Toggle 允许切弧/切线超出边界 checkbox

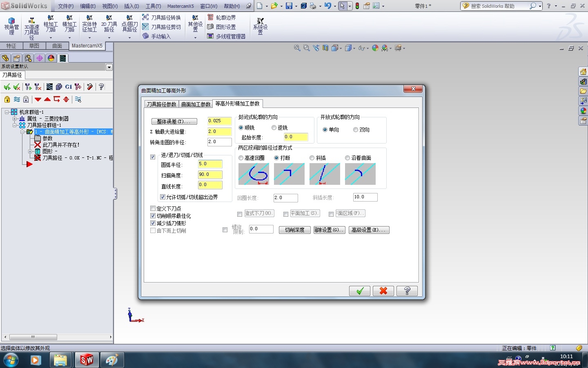[163, 197]
